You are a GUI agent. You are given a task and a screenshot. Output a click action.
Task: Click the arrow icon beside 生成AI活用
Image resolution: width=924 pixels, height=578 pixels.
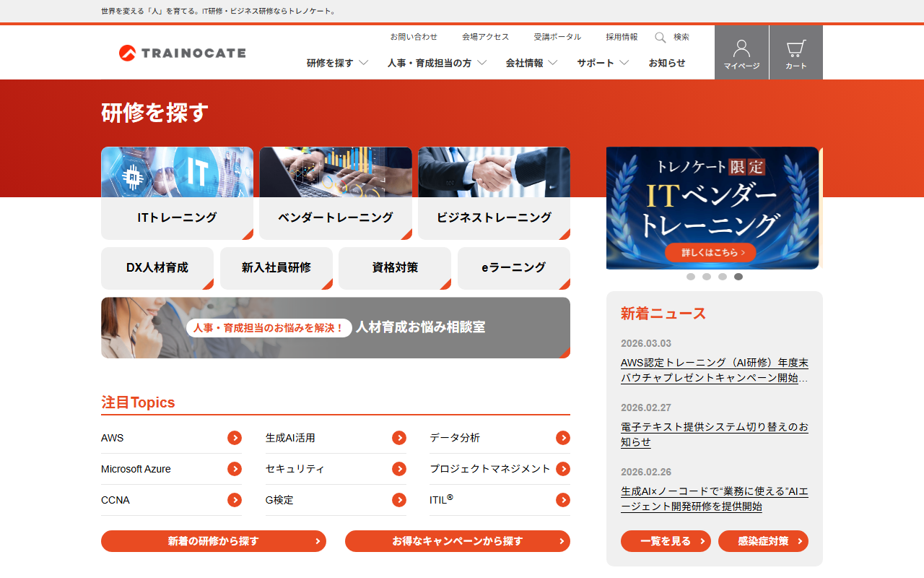tap(399, 438)
